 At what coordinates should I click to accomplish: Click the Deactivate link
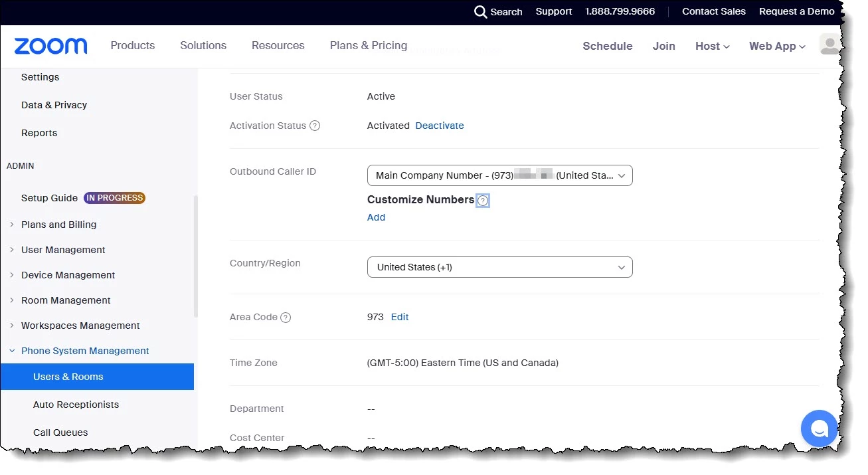[440, 126]
